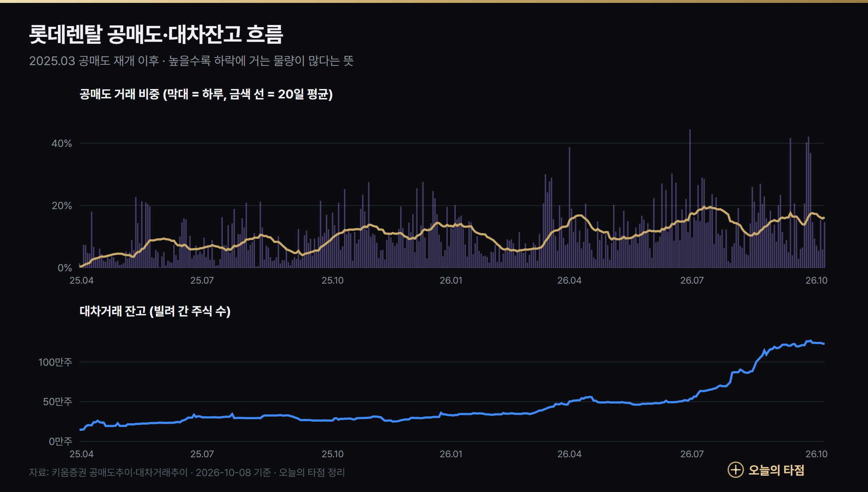Click the title 롯데렌탈 공매도·대차잔고 흐름
The height and width of the screenshot is (492, 868).
pos(156,34)
